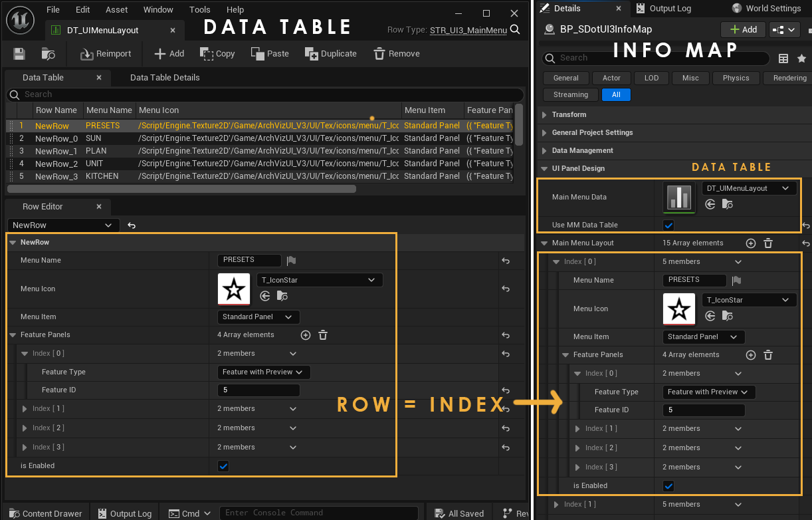Click the Blueprint hierarchy icon beside Add
The image size is (812, 520).
[x=785, y=29]
